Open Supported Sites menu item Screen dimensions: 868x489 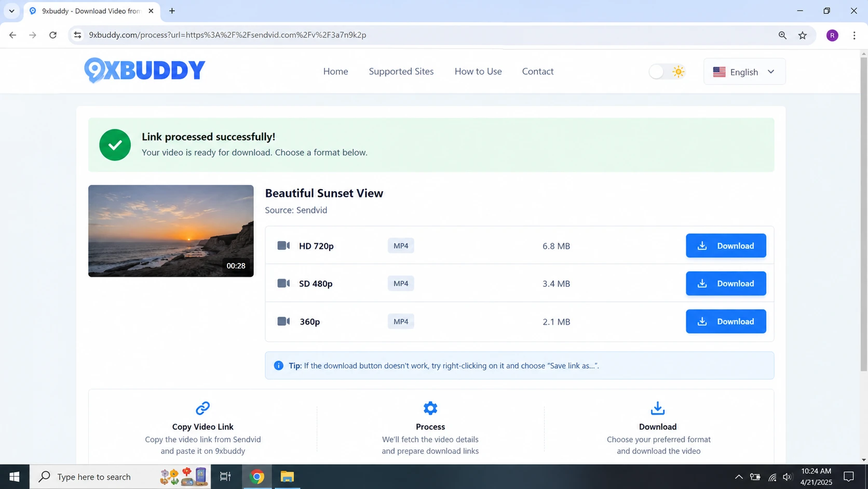401,71
